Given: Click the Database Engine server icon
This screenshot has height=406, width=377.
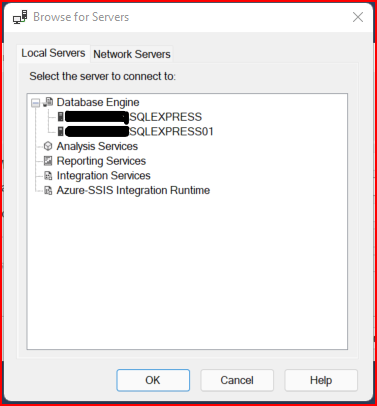Looking at the screenshot, I should tap(48, 102).
